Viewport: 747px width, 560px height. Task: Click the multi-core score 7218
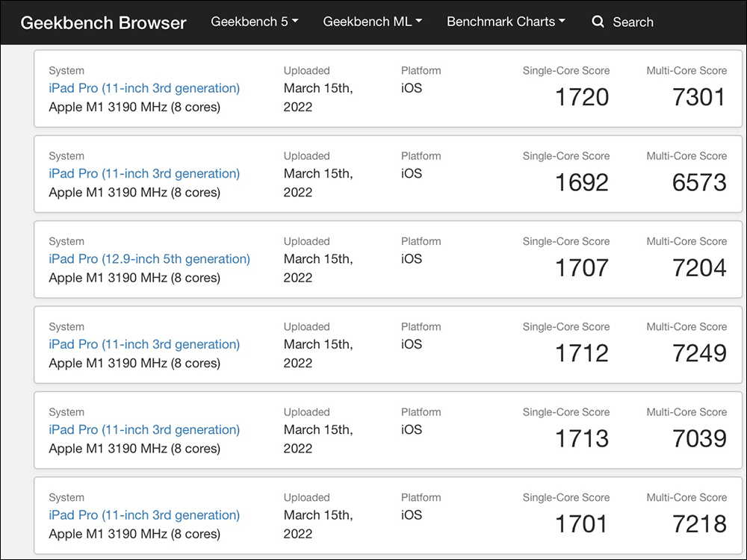pos(699,524)
